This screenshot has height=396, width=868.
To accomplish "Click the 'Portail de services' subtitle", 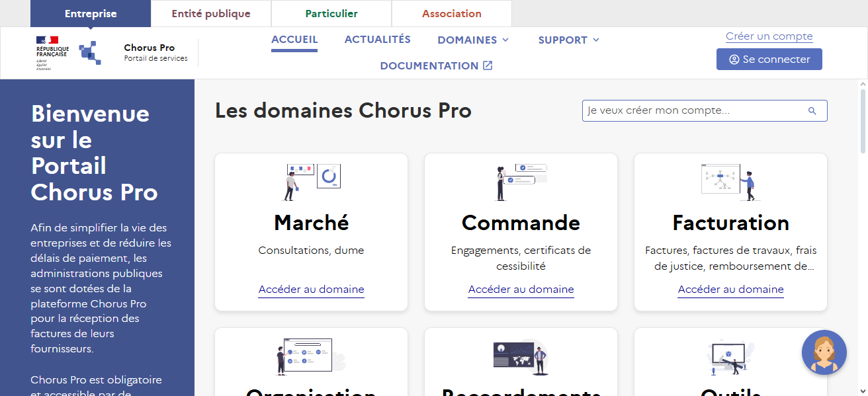I will point(156,58).
